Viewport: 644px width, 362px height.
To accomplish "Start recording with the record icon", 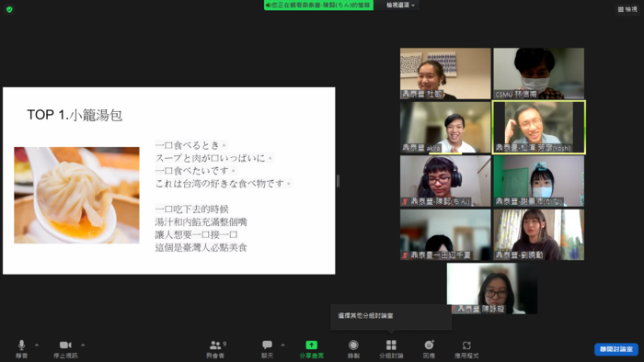I will point(353,345).
